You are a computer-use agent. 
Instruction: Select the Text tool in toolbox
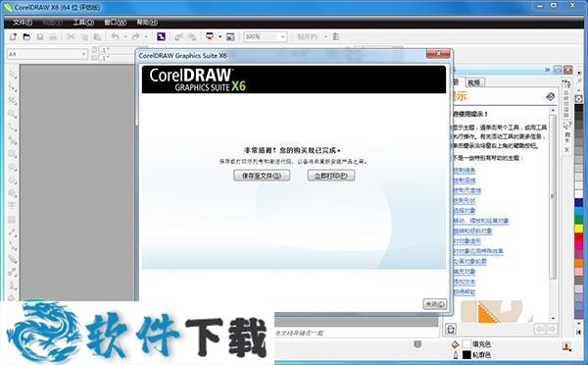pyautogui.click(x=13, y=205)
